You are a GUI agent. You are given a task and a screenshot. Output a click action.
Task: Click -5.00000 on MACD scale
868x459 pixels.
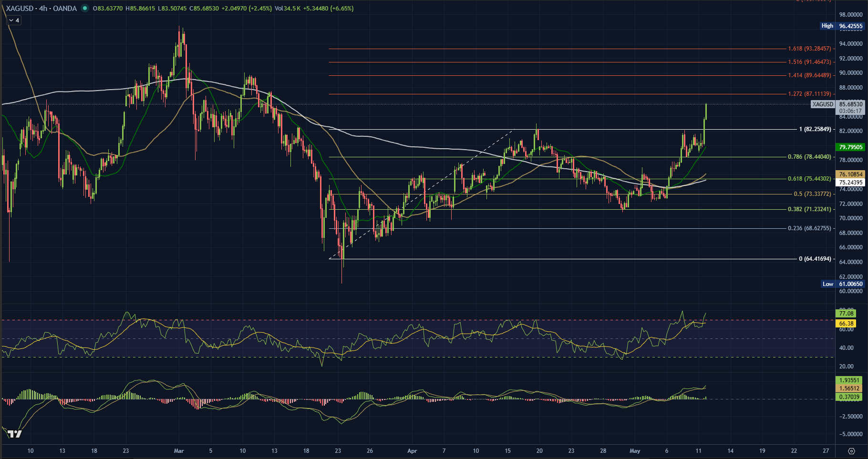[851, 434]
